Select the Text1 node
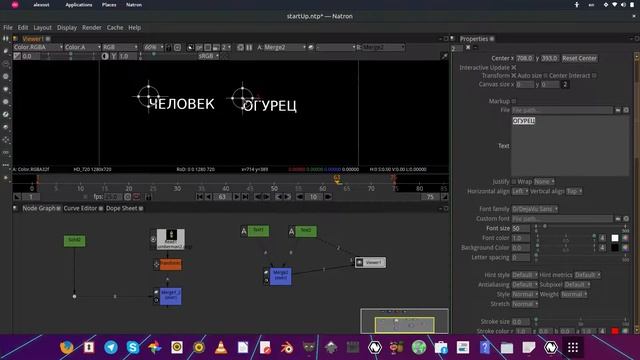Viewport: 640px width, 360px height. (258, 231)
